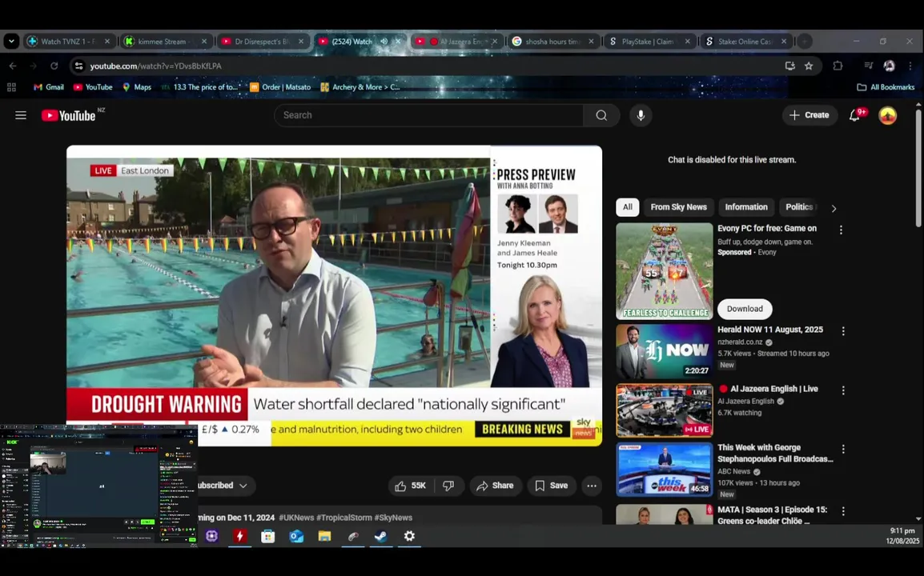Click the #TropicalStorm hashtag
Screen dimensions: 924x576
pos(344,518)
